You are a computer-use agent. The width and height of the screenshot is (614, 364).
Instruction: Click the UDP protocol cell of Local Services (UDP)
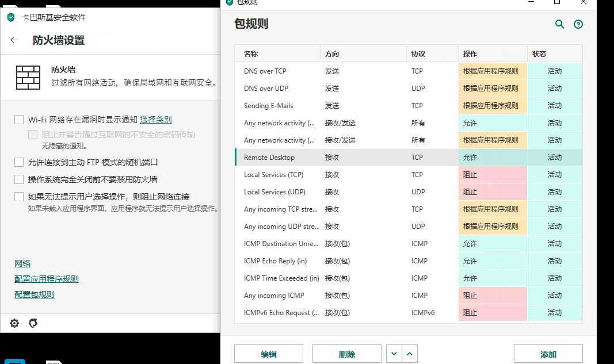pyautogui.click(x=432, y=191)
